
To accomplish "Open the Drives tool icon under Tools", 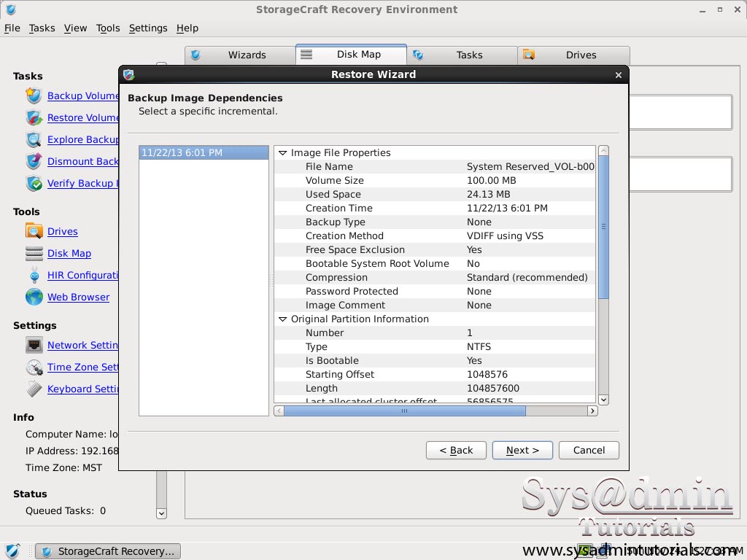I will point(34,231).
